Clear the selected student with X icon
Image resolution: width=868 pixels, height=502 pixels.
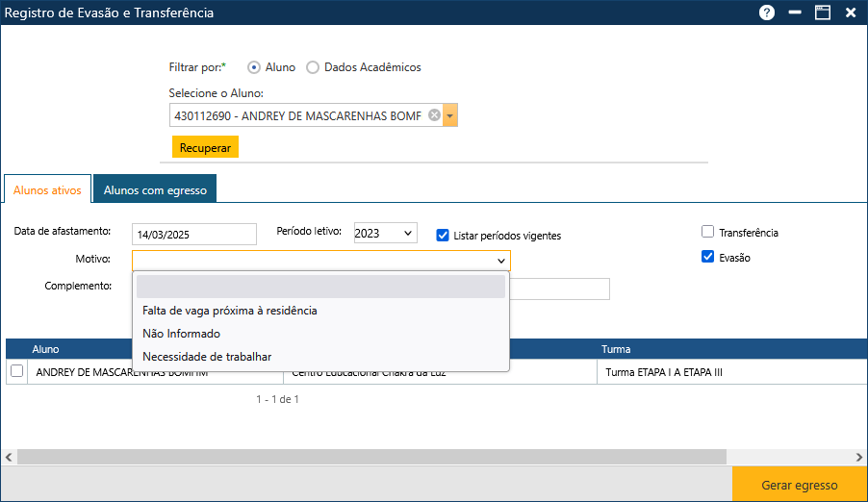434,115
